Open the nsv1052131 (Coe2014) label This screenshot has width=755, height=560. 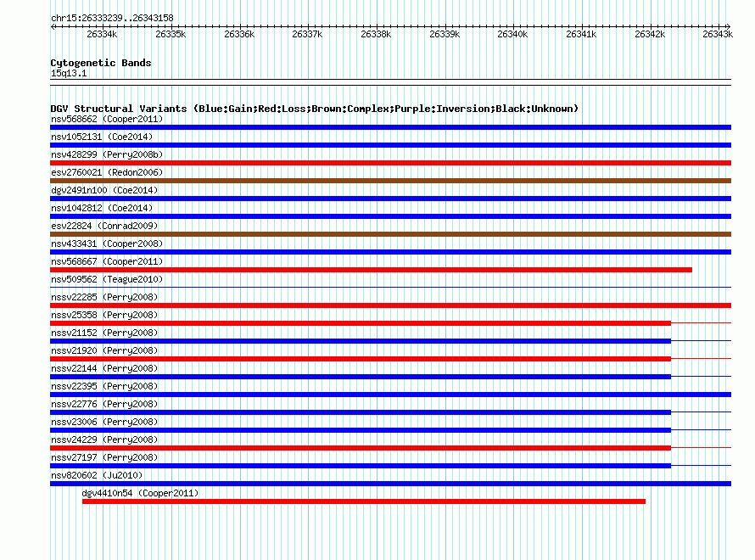click(x=102, y=137)
